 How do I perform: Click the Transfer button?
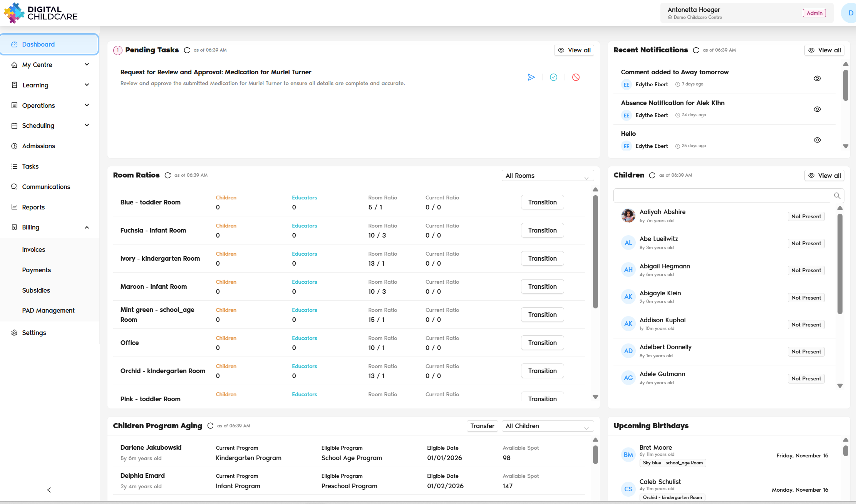482,426
